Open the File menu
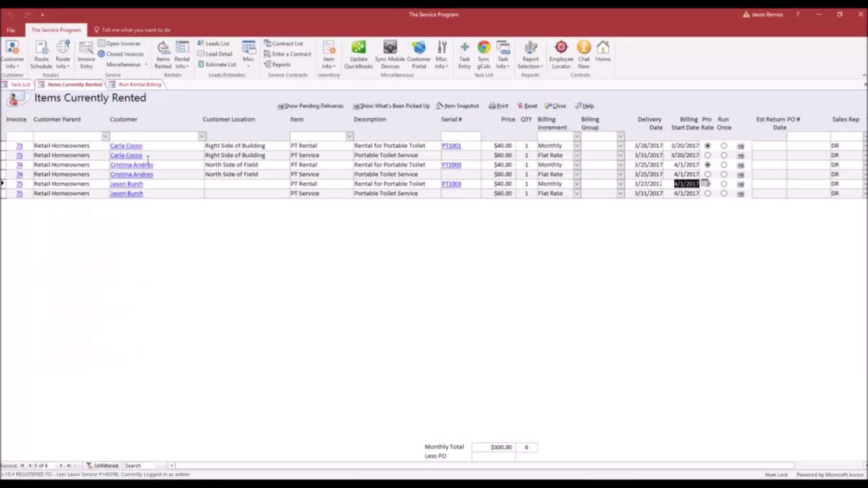 (x=11, y=30)
